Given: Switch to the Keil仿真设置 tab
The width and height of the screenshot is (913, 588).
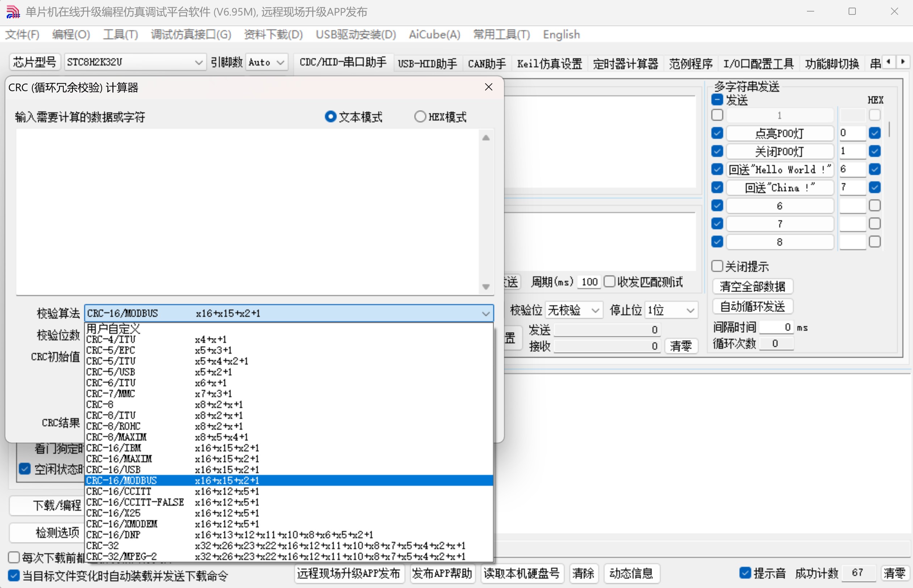Looking at the screenshot, I should (549, 63).
